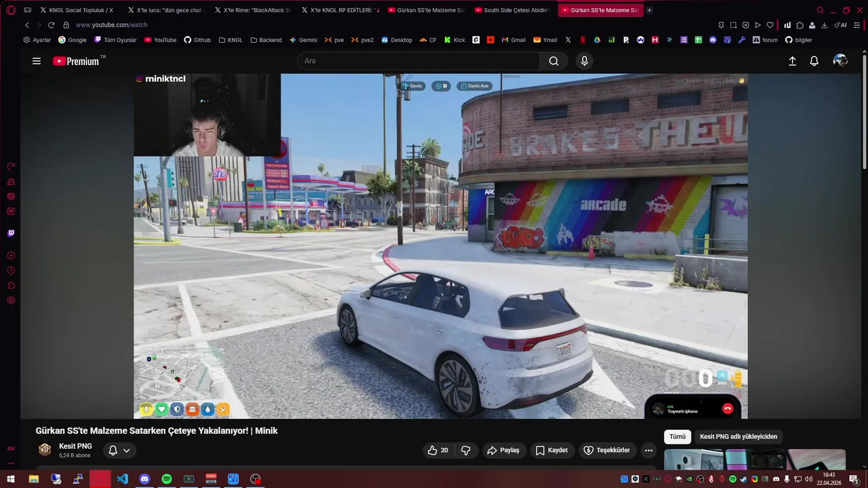Viewport: 868px width, 488px height.
Task: Click the YouTube Premium logo
Action: coord(77,61)
